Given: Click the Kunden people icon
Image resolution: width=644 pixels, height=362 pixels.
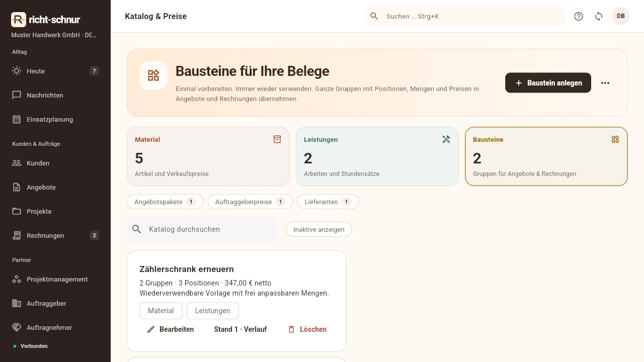Looking at the screenshot, I should (x=17, y=163).
